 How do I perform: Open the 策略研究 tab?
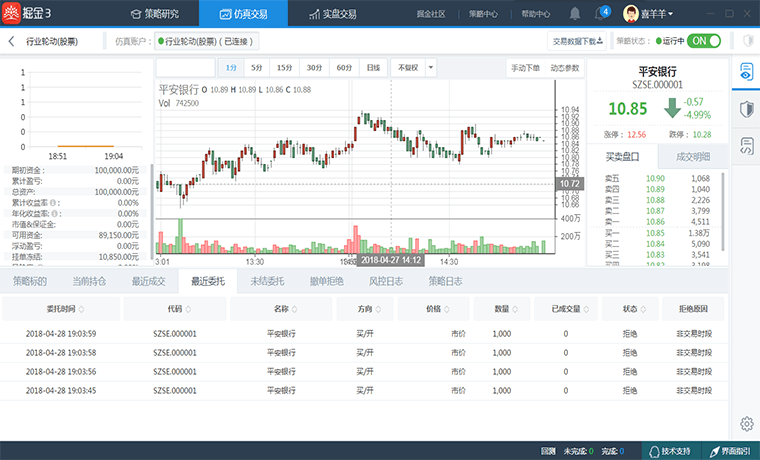(x=155, y=14)
